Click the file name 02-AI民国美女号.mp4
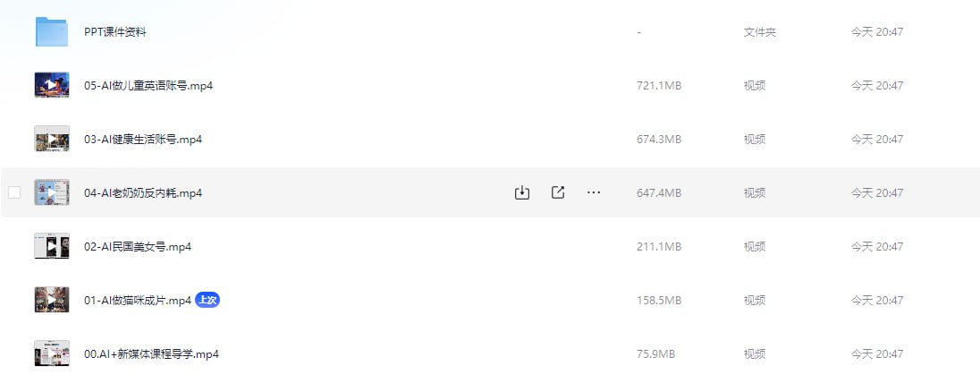 pyautogui.click(x=138, y=247)
